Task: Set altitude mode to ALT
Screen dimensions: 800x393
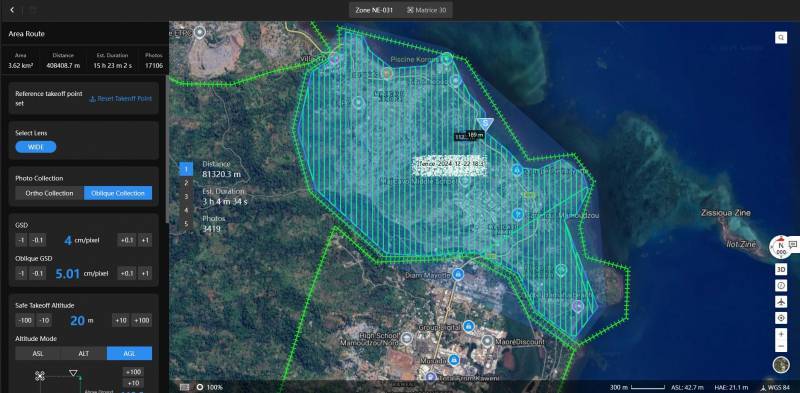Action: (x=84, y=353)
